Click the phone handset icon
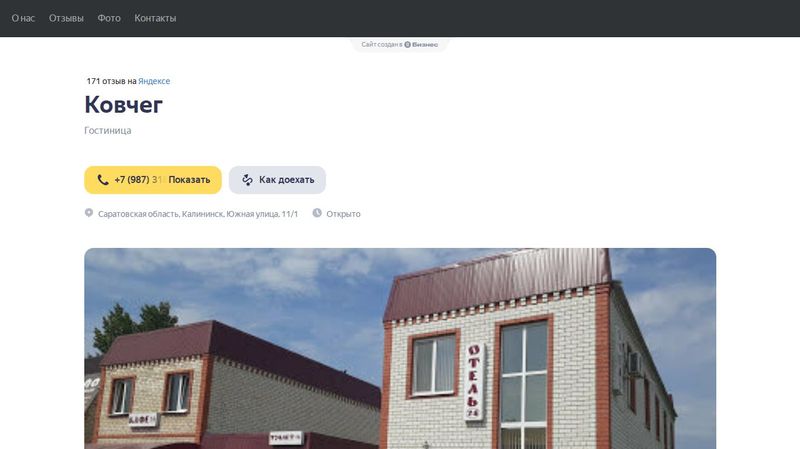 103,180
